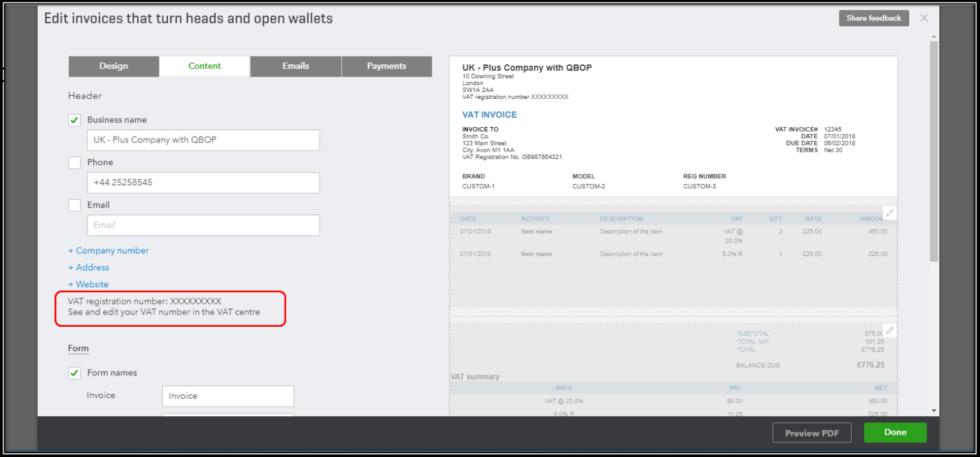Uncheck the Business name checkbox
This screenshot has height=457, width=980.
[74, 119]
